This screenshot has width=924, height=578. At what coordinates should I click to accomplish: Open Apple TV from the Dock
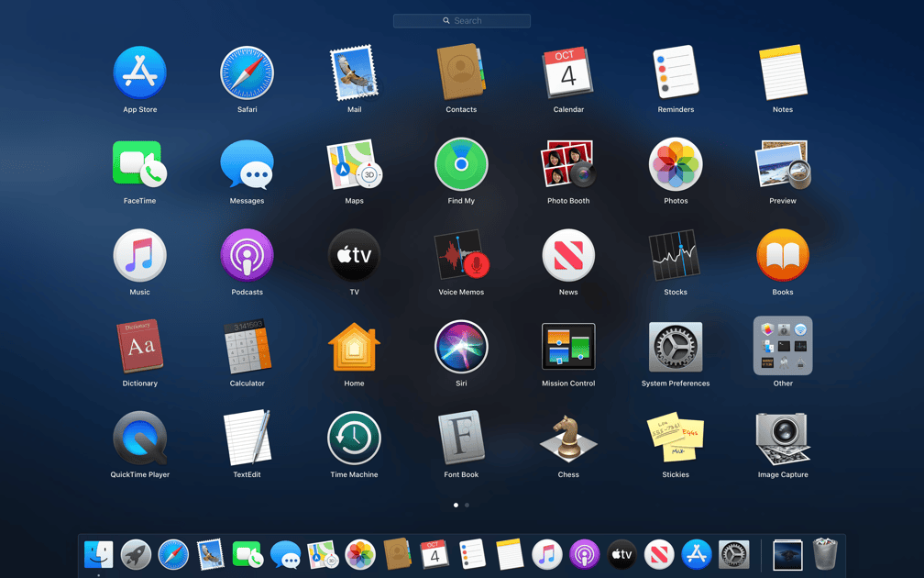pos(621,555)
